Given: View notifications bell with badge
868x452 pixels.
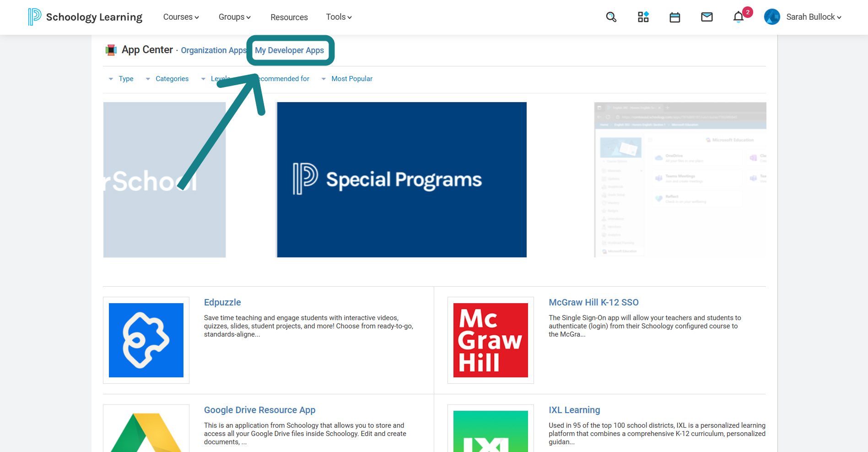Looking at the screenshot, I should pos(739,17).
